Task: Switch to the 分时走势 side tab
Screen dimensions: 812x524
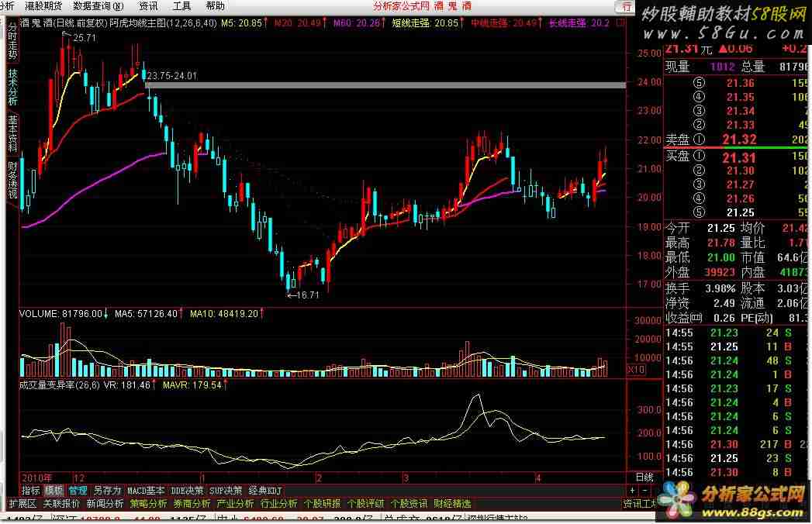Action: 12,42
